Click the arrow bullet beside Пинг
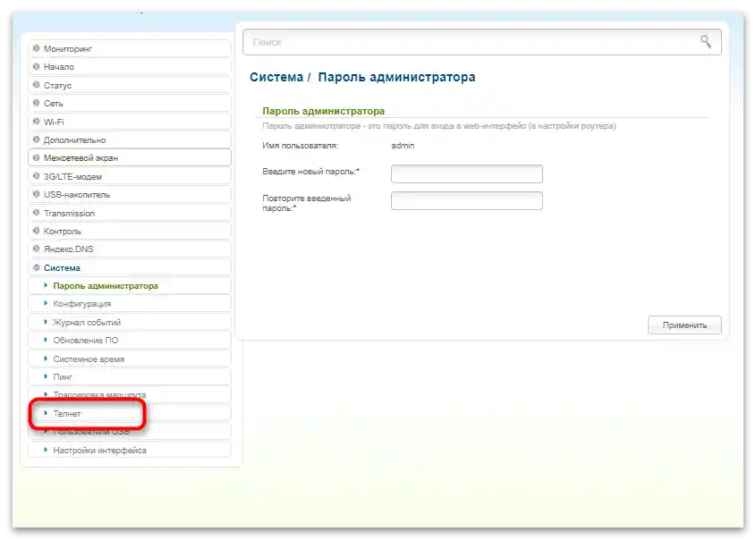Viewport: 756px width, 540px height. [46, 376]
